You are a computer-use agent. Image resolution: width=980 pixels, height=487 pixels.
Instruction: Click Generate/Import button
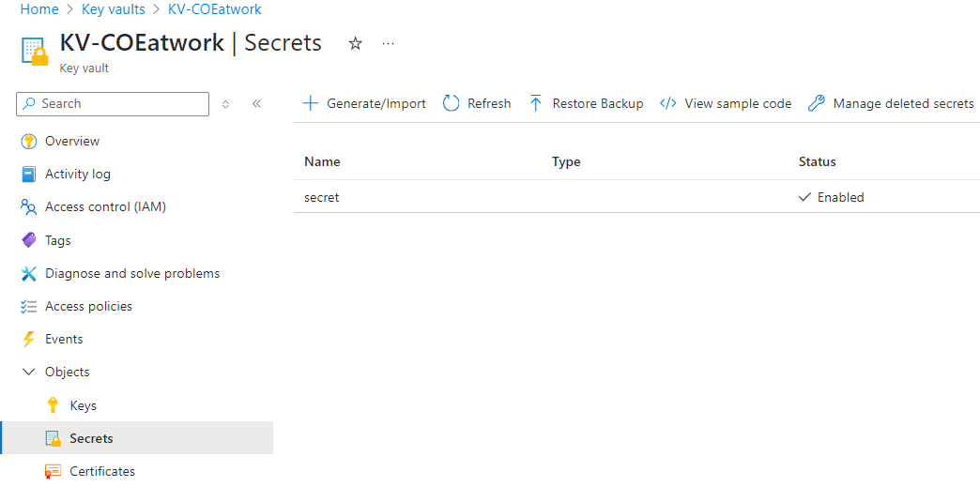point(364,104)
